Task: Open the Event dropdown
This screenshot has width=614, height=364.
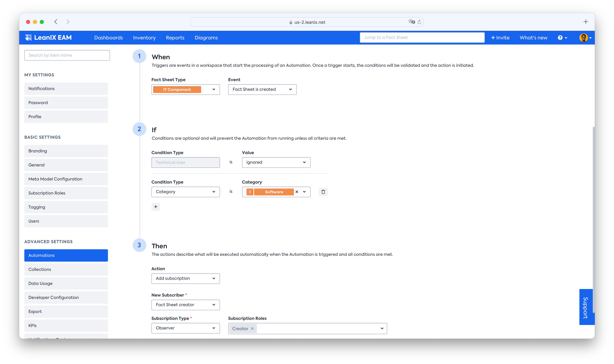Action: pos(262,90)
